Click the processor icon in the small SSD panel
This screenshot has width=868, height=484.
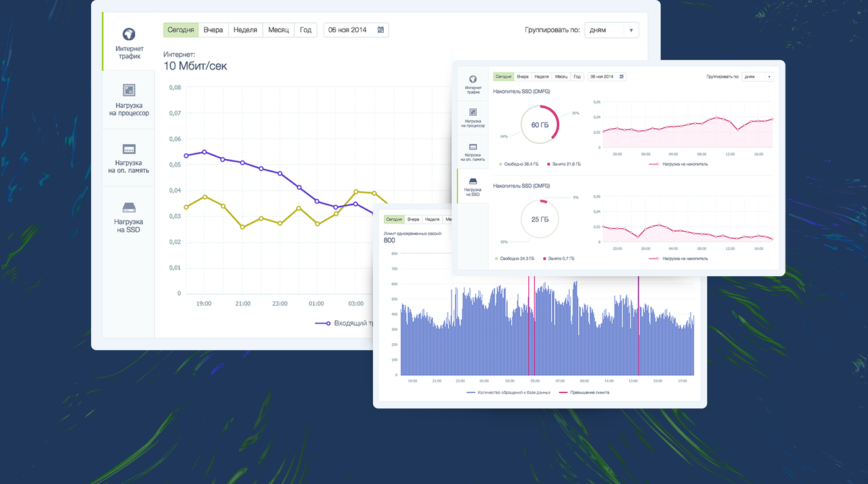pos(472,112)
